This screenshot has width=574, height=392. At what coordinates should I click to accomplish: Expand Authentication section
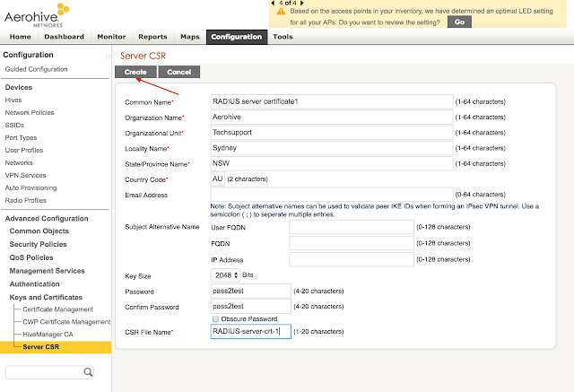[34, 284]
